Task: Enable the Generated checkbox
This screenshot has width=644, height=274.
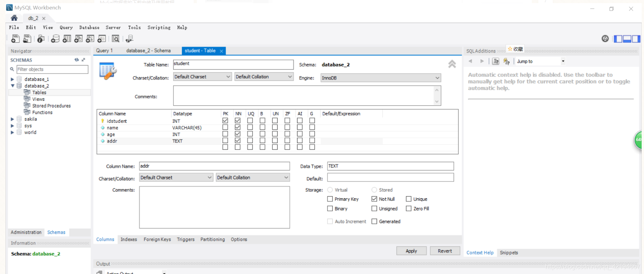Action: pos(374,221)
